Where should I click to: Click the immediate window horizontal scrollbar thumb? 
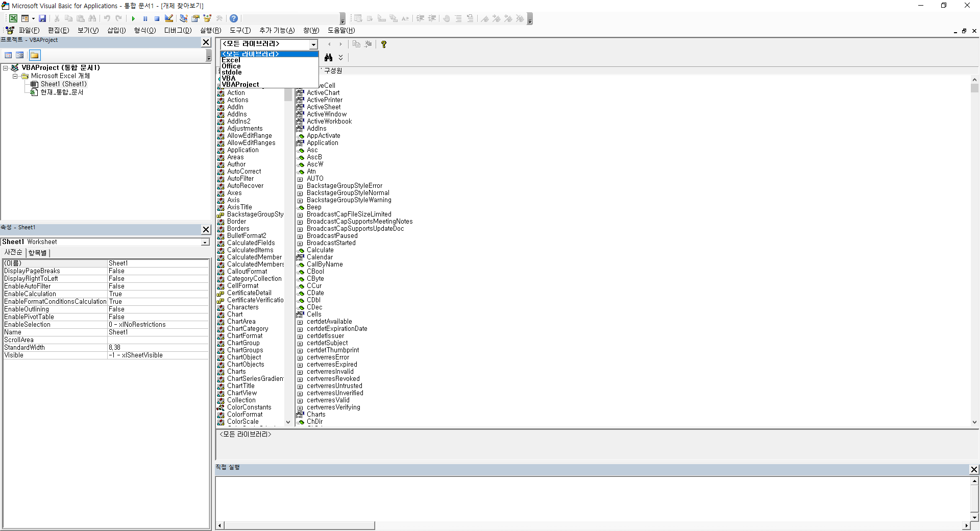coord(300,525)
